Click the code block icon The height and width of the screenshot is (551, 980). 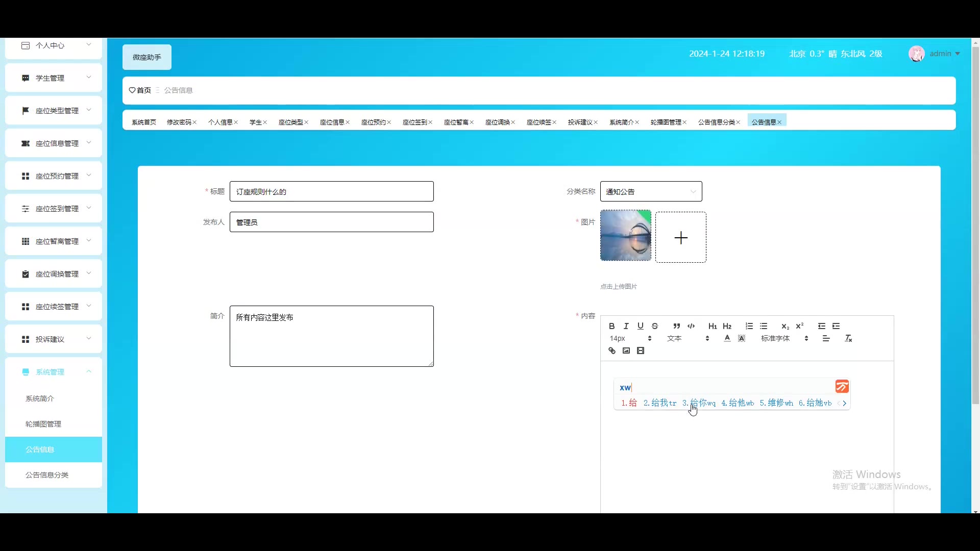click(x=691, y=326)
